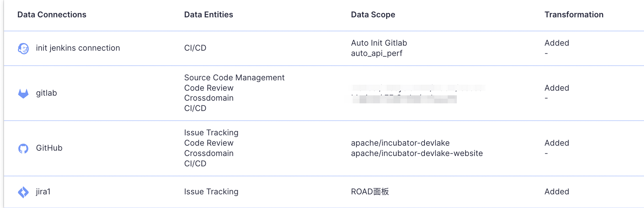Click the auto_api_perf scope entry
The height and width of the screenshot is (208, 644).
(x=377, y=53)
